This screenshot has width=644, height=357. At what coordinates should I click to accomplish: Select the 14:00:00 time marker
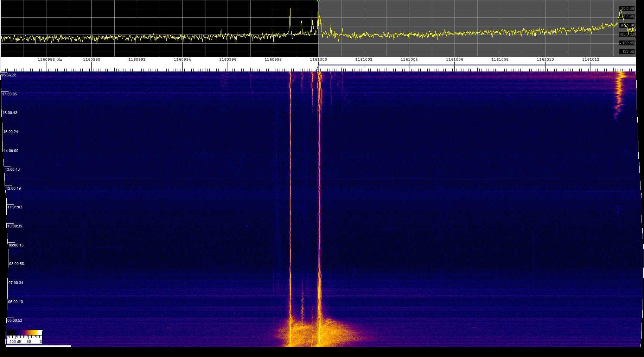coord(11,151)
